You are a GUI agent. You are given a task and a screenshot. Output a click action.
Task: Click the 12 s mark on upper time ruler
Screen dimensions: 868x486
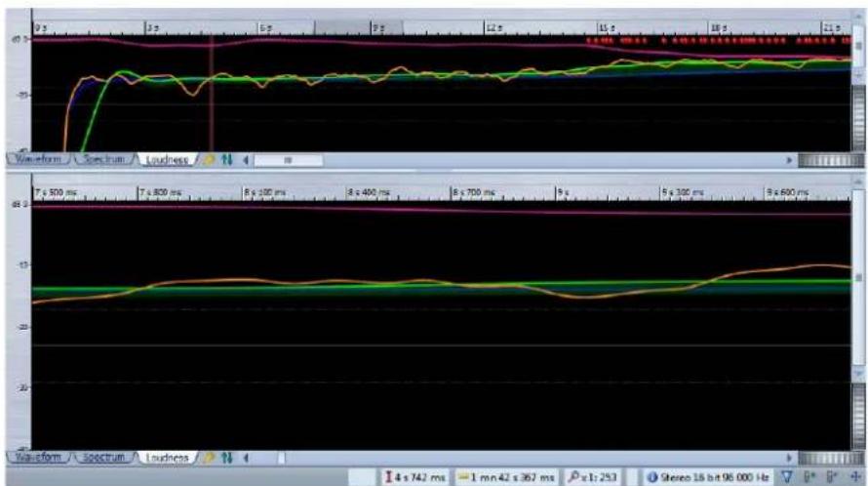click(x=493, y=27)
